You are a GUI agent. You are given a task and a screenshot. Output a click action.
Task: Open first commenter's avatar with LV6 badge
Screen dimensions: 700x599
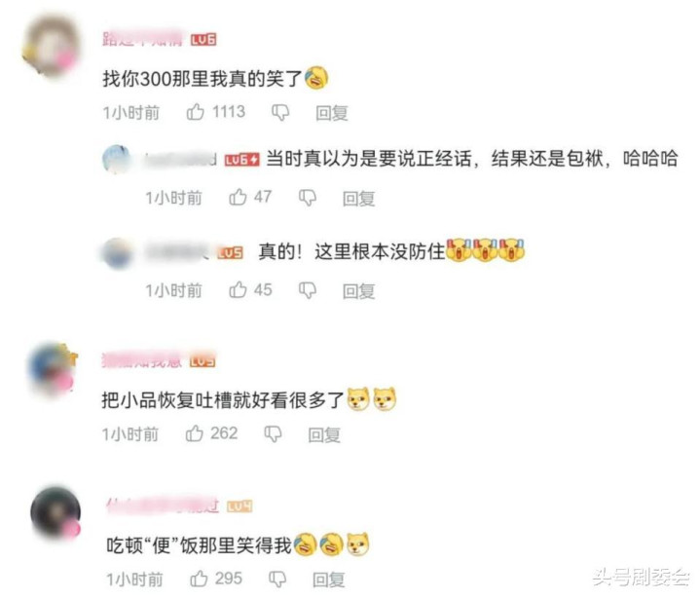coord(51,47)
